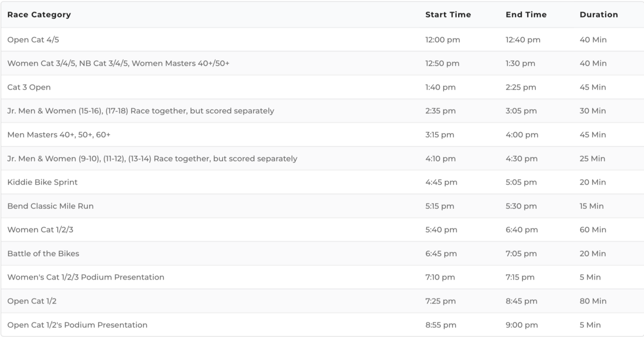
Task: Click Open Cat 1/2's Podium Presentation entry
Action: pyautogui.click(x=77, y=325)
